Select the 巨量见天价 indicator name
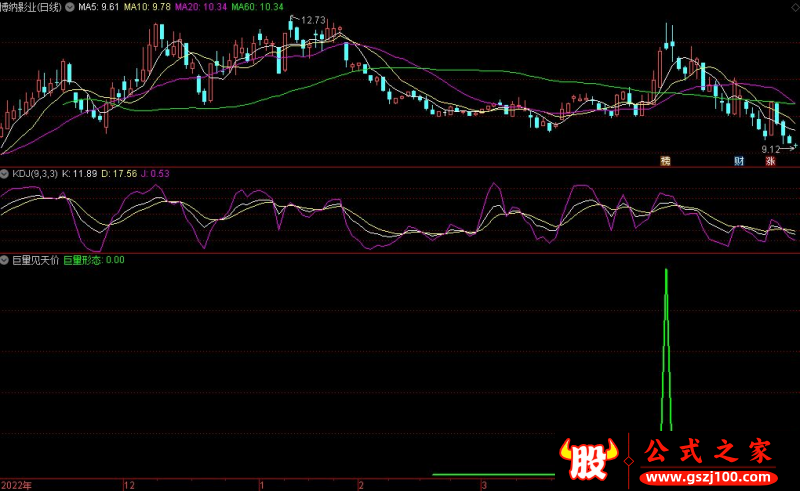The height and width of the screenshot is (491, 800). click(x=34, y=260)
